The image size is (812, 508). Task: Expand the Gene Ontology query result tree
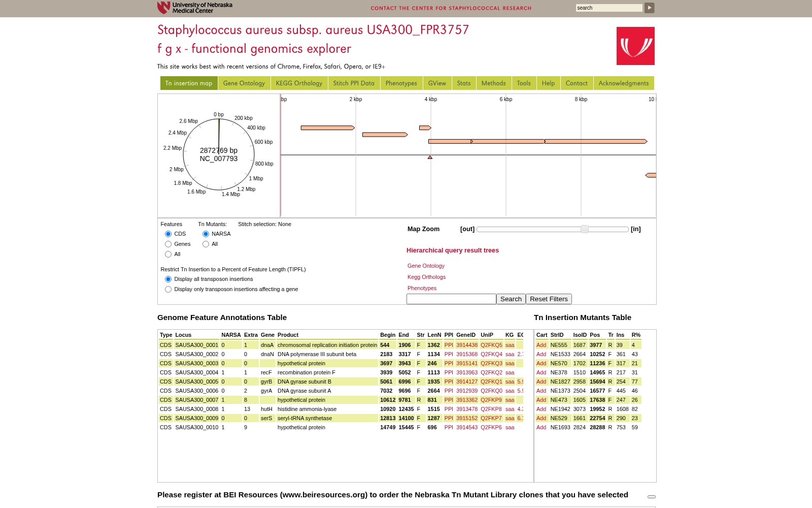tap(426, 266)
